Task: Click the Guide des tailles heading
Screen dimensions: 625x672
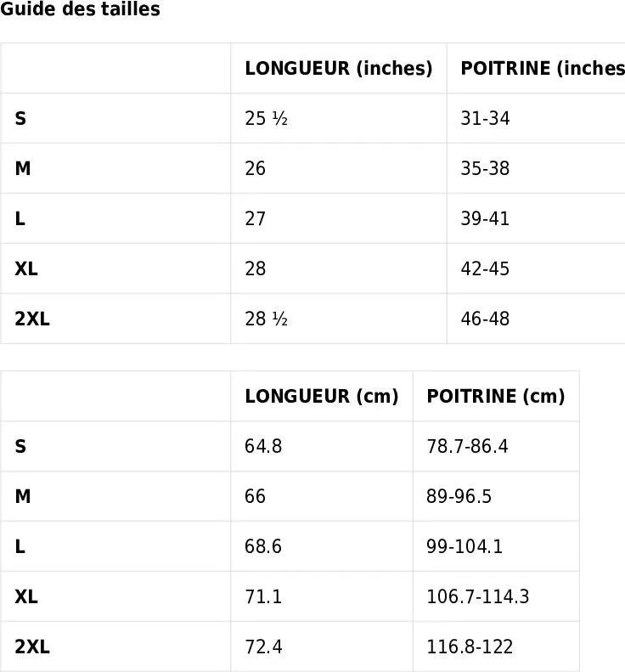Action: click(80, 9)
